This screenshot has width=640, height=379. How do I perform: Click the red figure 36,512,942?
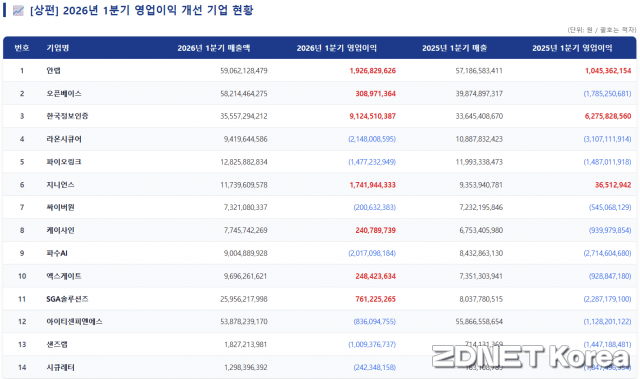[613, 185]
